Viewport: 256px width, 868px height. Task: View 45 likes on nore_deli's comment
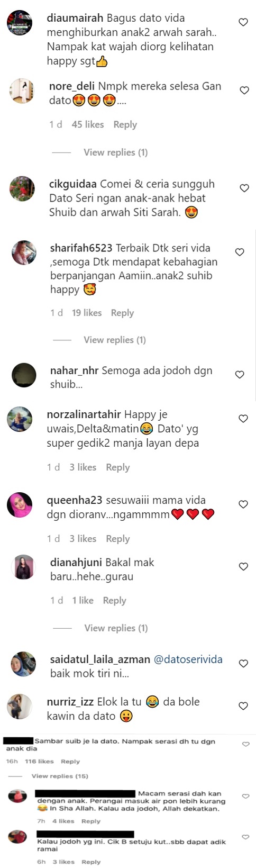(88, 124)
